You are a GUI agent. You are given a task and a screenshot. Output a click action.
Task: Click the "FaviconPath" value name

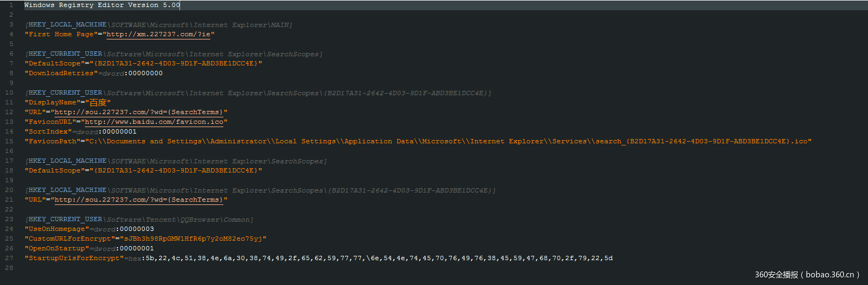[x=52, y=142]
